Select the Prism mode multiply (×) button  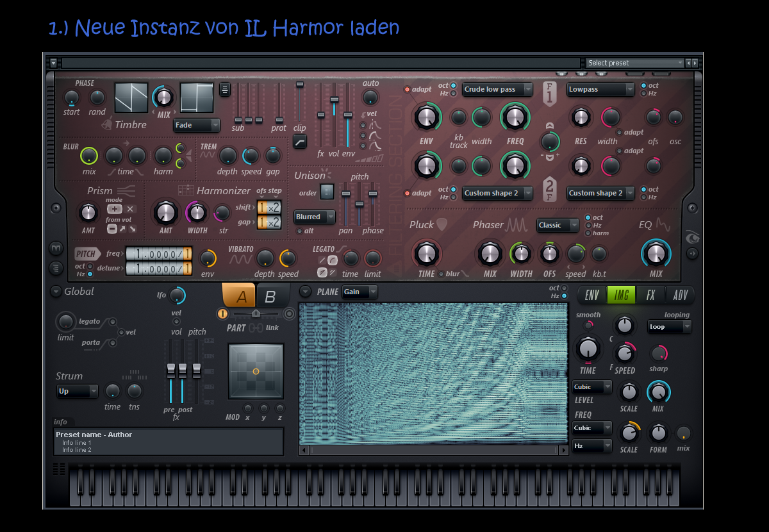[x=130, y=209]
